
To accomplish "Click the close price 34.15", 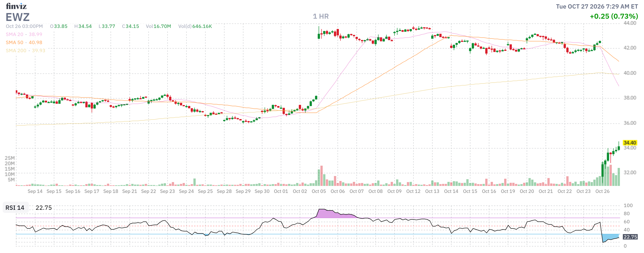I will [132, 26].
